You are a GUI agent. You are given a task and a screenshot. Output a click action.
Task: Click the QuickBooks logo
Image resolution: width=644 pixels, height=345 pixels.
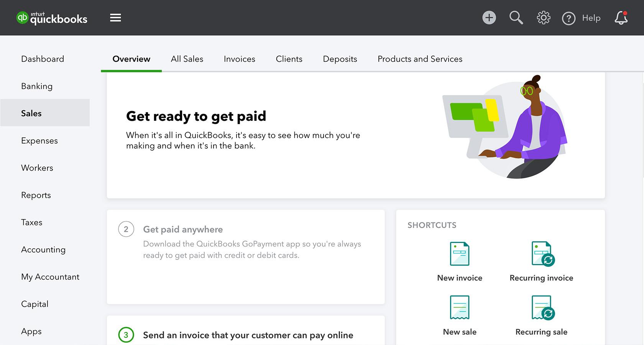coord(52,18)
